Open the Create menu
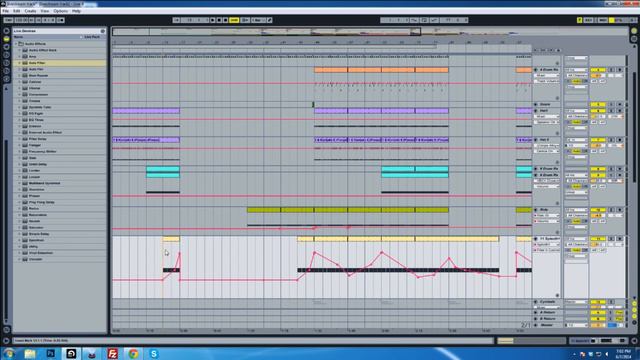The image size is (640, 360). click(x=30, y=11)
